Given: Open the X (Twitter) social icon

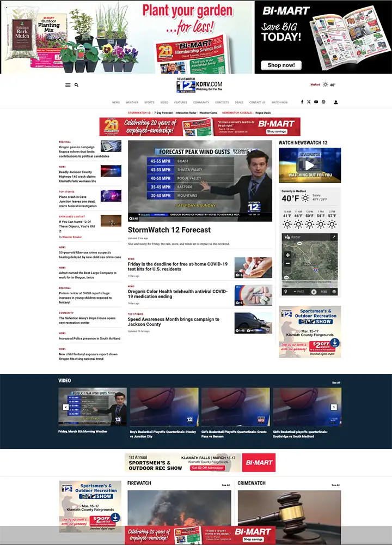Looking at the screenshot, I should (309, 102).
